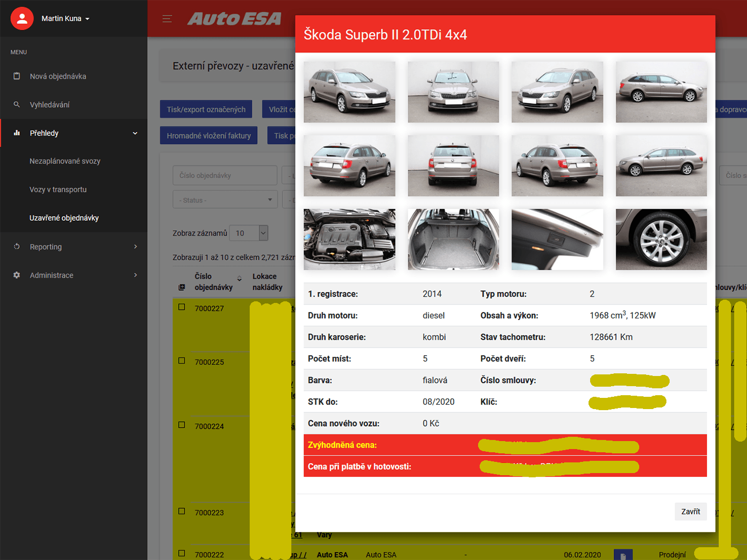
Task: Open the engine bay photo
Action: pyautogui.click(x=349, y=239)
